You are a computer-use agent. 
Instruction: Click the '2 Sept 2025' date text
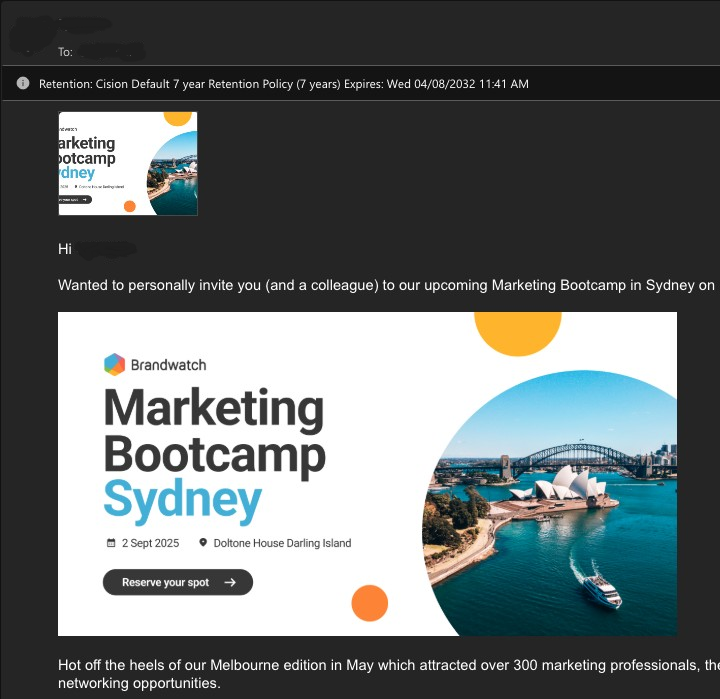tap(150, 543)
